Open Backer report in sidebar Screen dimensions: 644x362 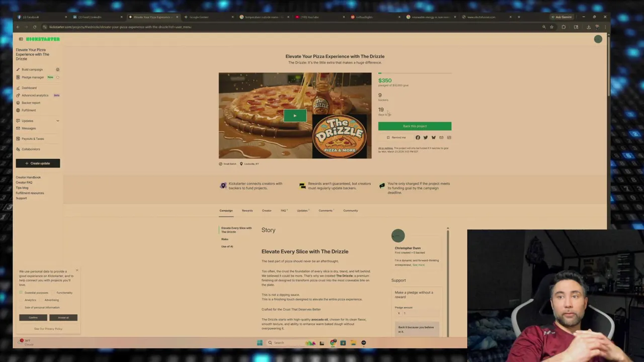tap(31, 103)
